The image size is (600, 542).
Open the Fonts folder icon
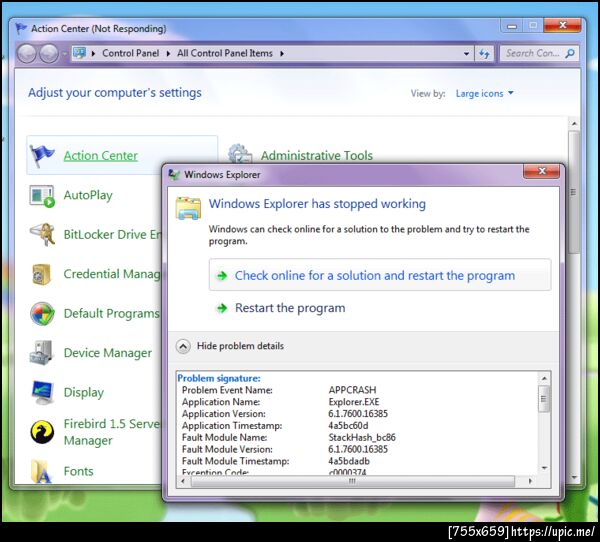click(41, 472)
